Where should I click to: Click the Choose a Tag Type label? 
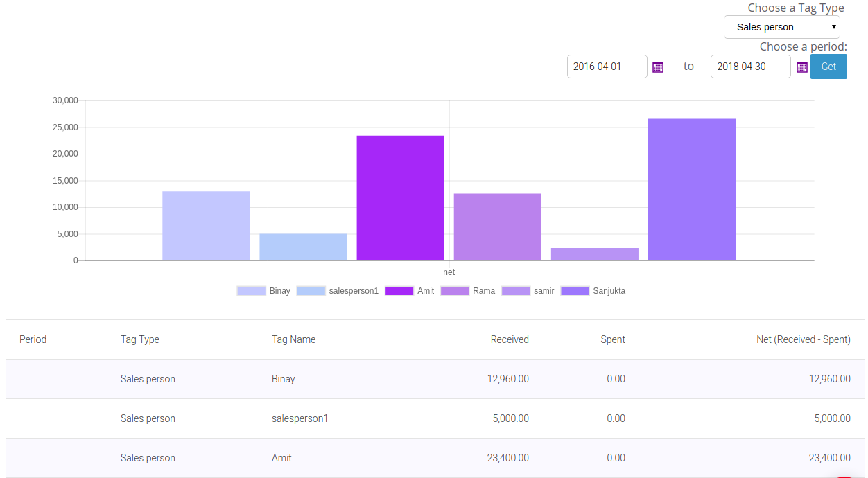tap(796, 8)
